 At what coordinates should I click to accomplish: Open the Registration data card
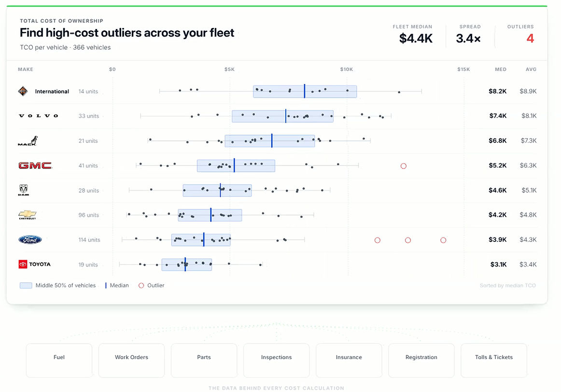point(421,360)
